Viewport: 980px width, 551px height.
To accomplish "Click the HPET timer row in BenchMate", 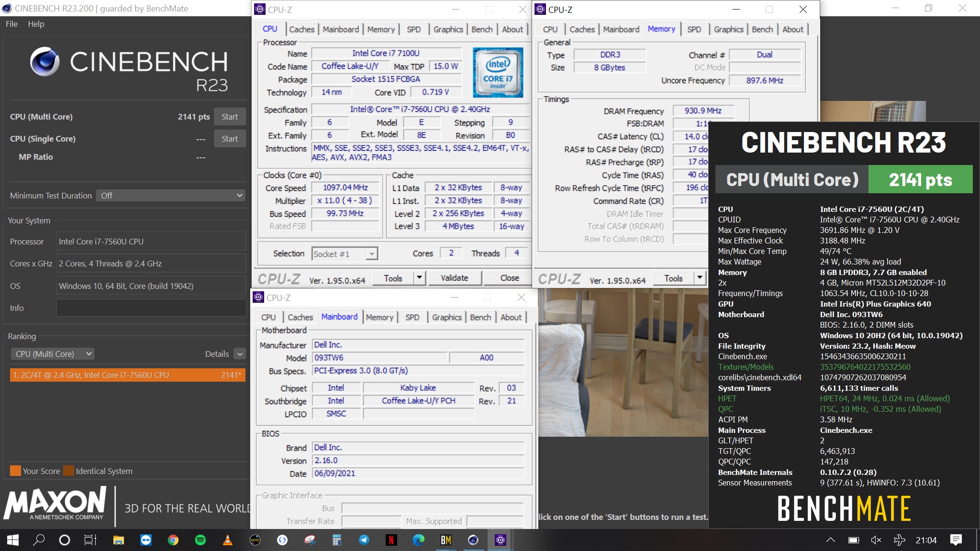I will coord(834,398).
